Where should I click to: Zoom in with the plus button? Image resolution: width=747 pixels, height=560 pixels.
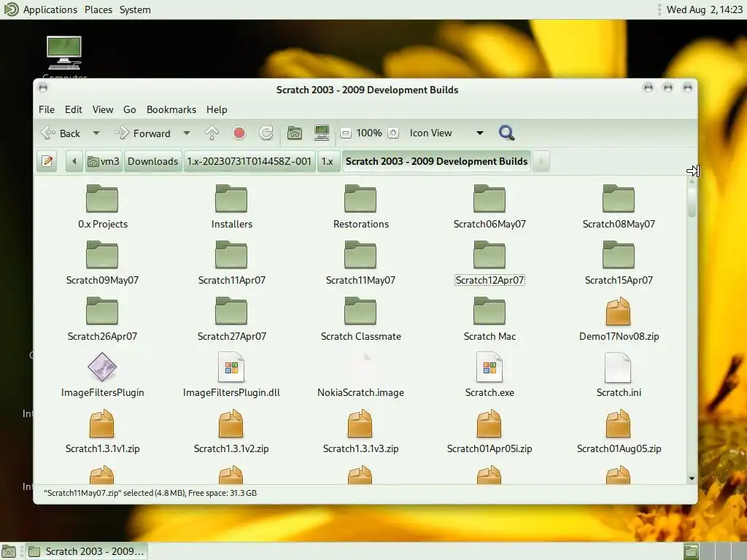click(x=393, y=133)
